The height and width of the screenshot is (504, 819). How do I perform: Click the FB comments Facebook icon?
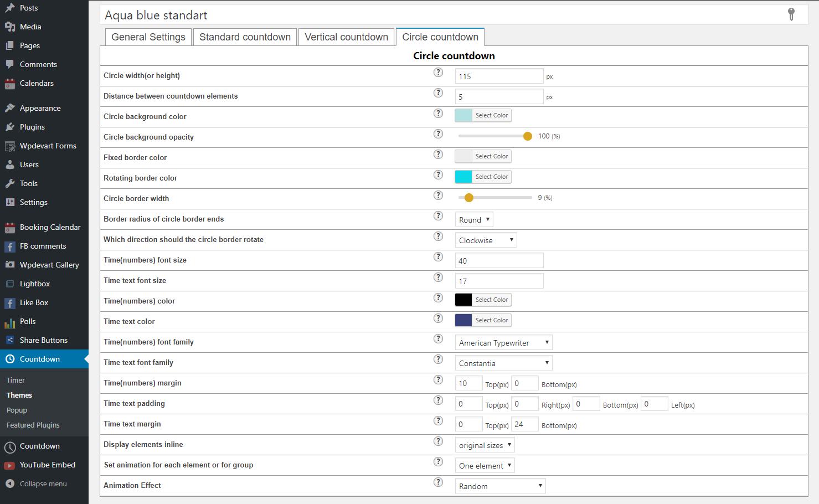(10, 246)
